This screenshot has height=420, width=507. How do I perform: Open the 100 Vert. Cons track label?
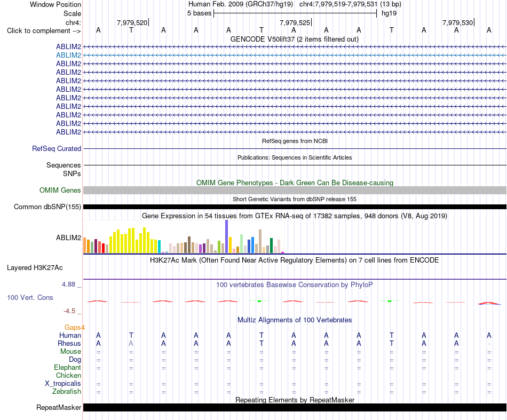30,297
